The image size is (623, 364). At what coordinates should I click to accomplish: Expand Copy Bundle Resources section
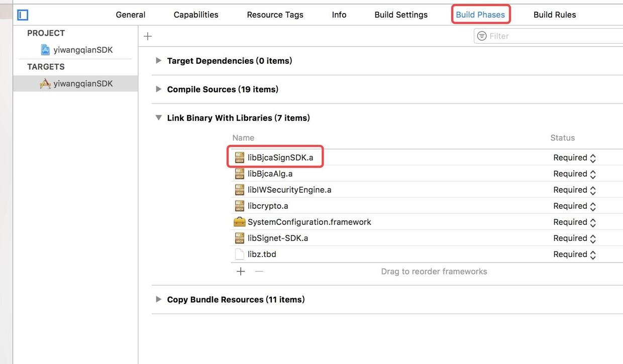coord(159,300)
